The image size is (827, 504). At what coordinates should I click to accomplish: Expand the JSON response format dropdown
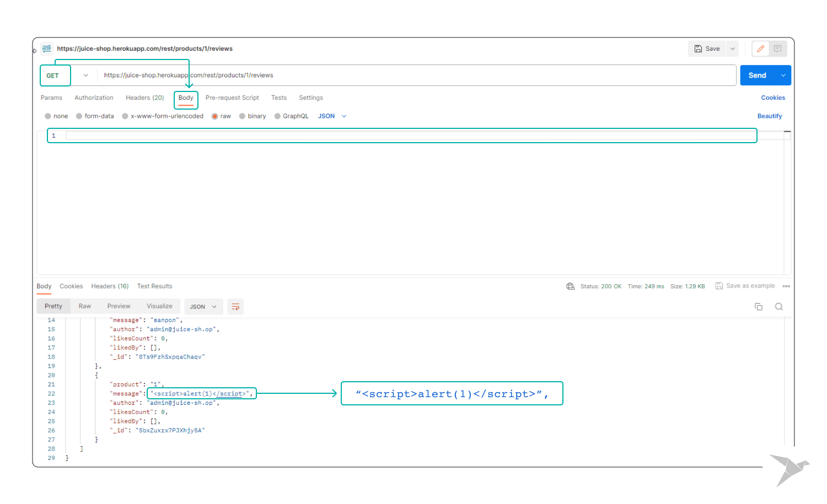(x=203, y=307)
